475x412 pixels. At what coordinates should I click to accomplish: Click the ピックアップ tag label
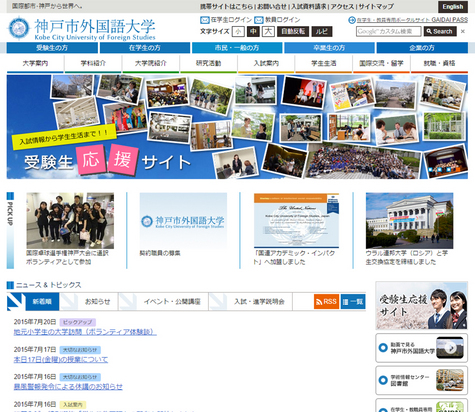coord(78,322)
